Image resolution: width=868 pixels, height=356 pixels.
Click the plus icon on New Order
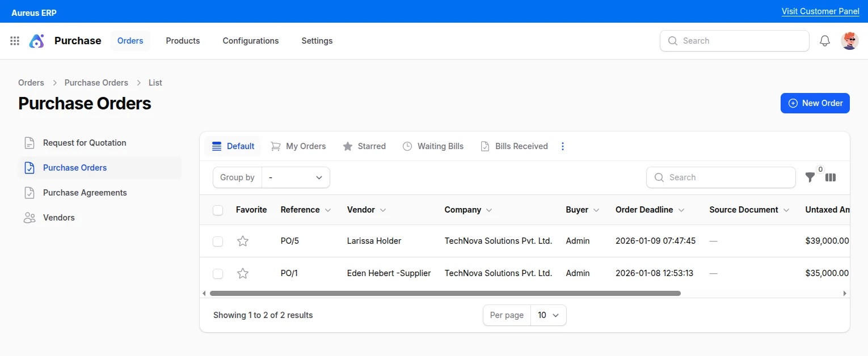pos(793,103)
